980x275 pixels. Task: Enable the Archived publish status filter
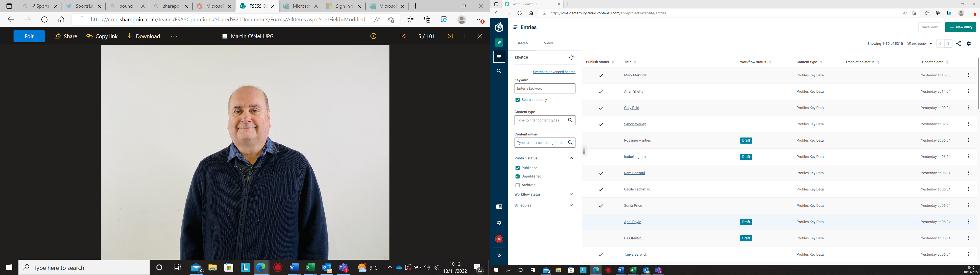coord(517,185)
